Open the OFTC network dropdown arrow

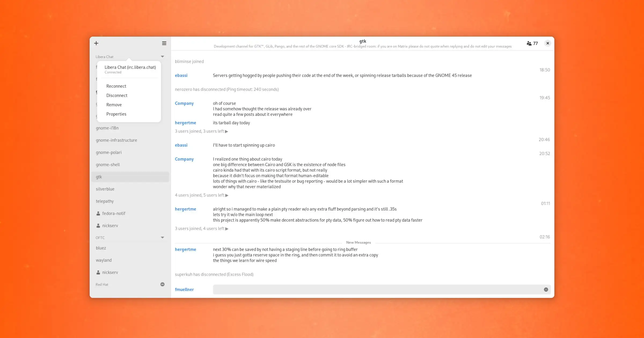pos(162,237)
